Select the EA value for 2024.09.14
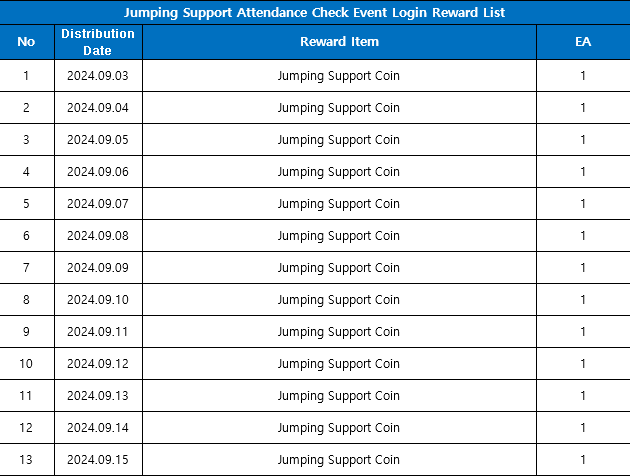The width and height of the screenshot is (630, 476). pos(583,428)
